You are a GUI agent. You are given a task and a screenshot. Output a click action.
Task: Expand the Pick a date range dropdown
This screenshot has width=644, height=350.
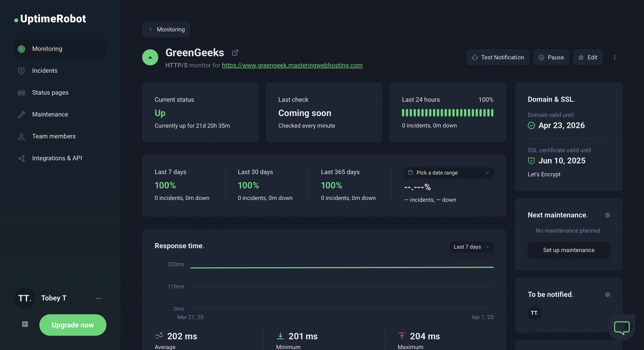[x=449, y=173]
